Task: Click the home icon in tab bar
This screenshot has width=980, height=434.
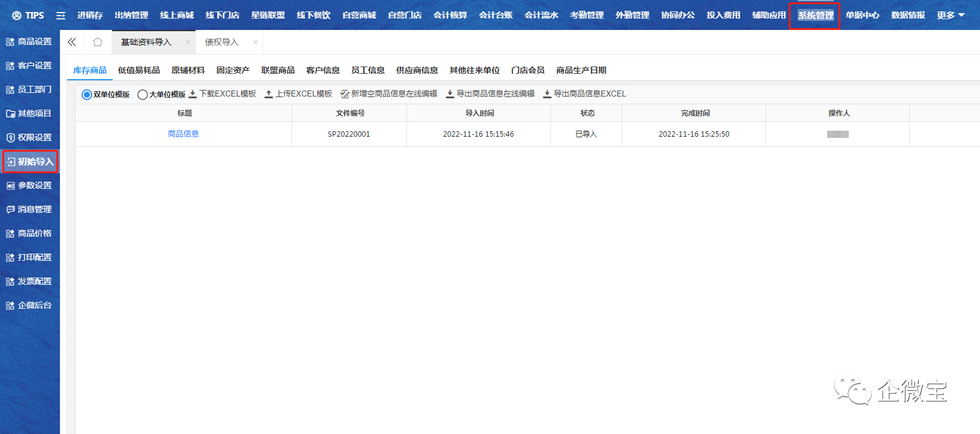Action: (98, 42)
